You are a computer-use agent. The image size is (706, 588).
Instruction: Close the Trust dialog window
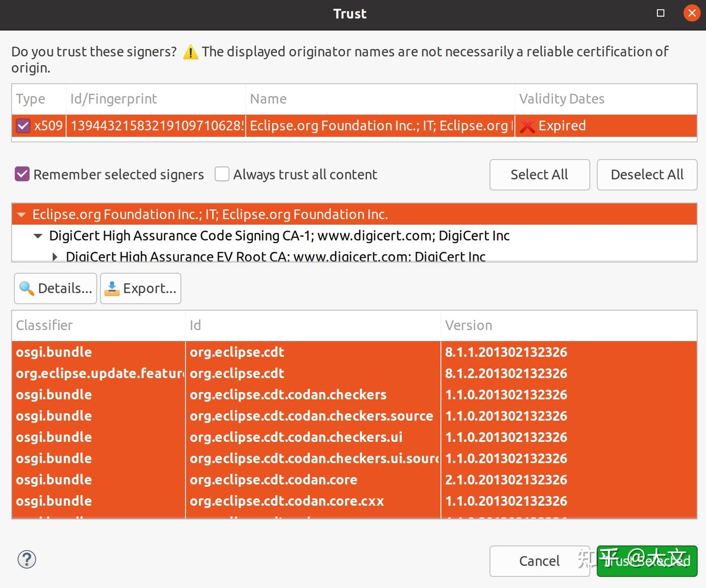tap(691, 13)
